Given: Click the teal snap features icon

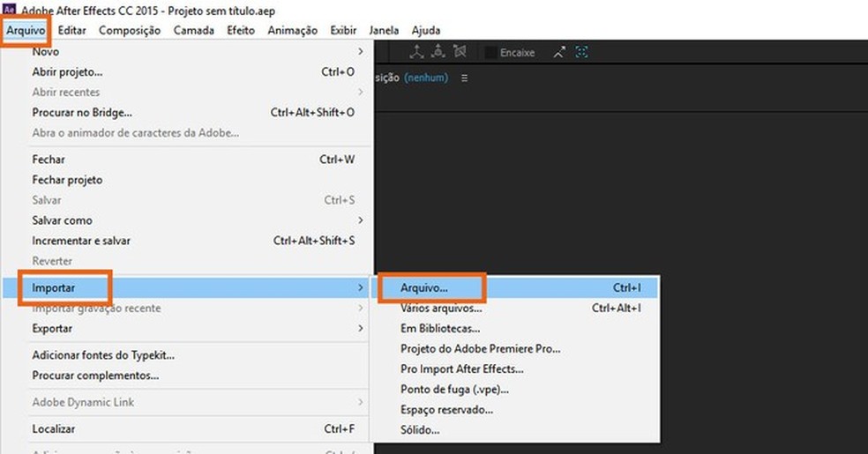Looking at the screenshot, I should coord(581,53).
